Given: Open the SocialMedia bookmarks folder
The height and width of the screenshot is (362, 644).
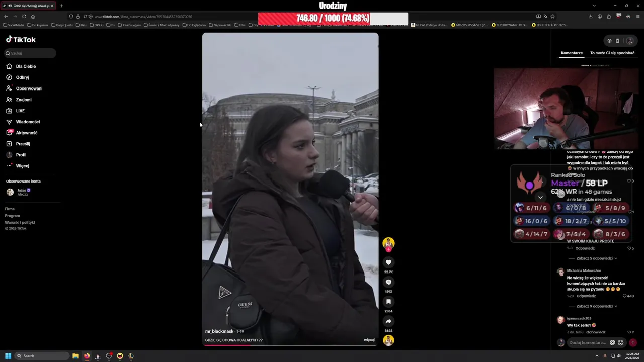Looking at the screenshot, I should coord(14,25).
